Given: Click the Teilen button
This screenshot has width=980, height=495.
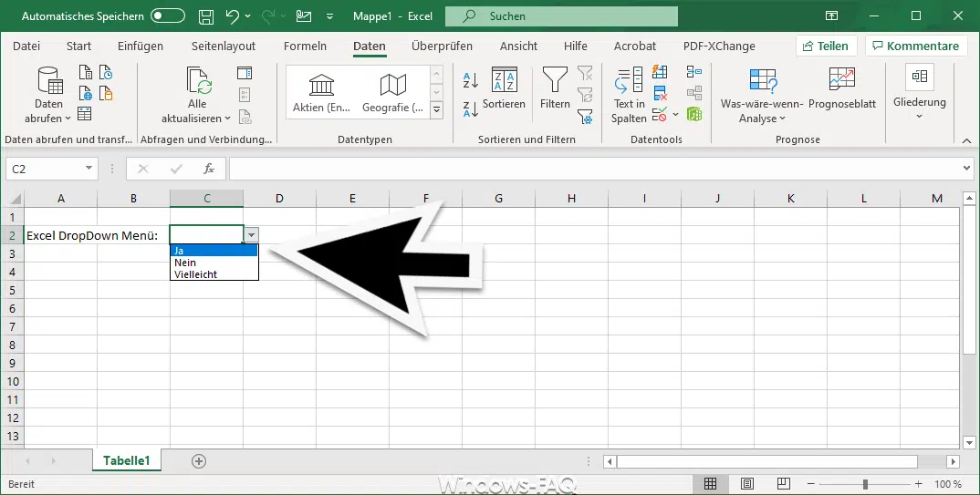Looking at the screenshot, I should [x=825, y=46].
